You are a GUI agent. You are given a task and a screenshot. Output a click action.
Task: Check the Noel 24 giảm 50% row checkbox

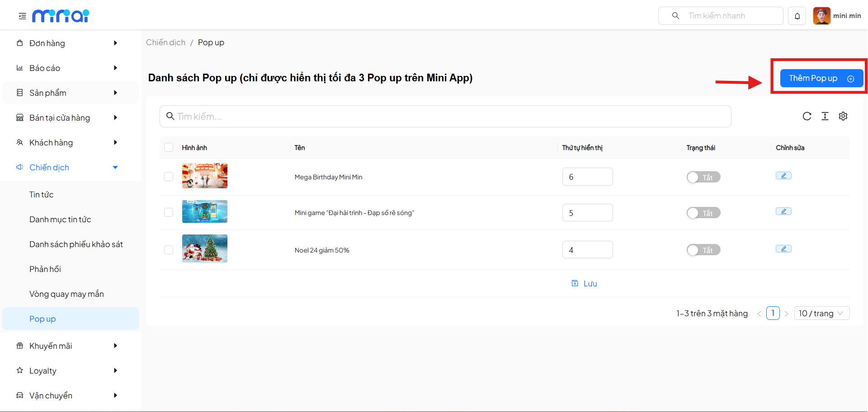pyautogui.click(x=169, y=250)
